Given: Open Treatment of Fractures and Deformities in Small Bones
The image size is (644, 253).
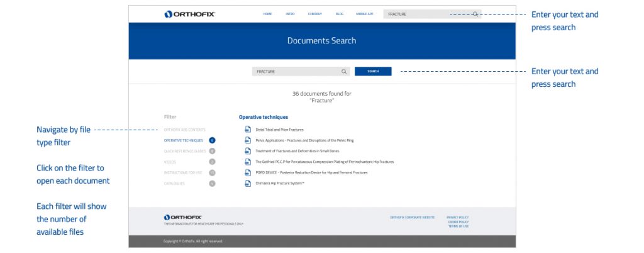Looking at the screenshot, I should coord(297,151).
